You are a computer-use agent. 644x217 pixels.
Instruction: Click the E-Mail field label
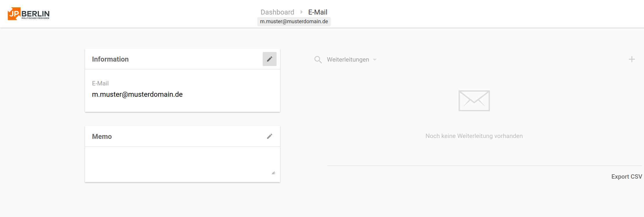pyautogui.click(x=100, y=83)
